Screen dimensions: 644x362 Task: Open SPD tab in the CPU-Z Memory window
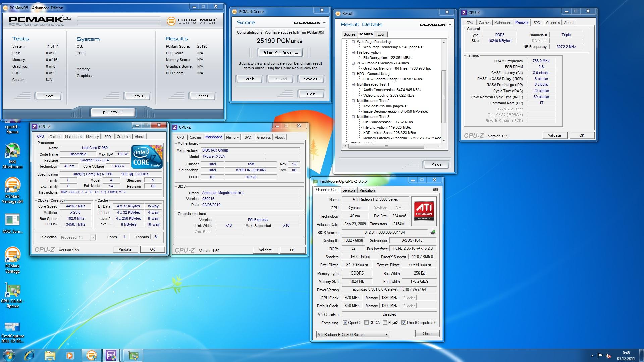[x=537, y=23]
